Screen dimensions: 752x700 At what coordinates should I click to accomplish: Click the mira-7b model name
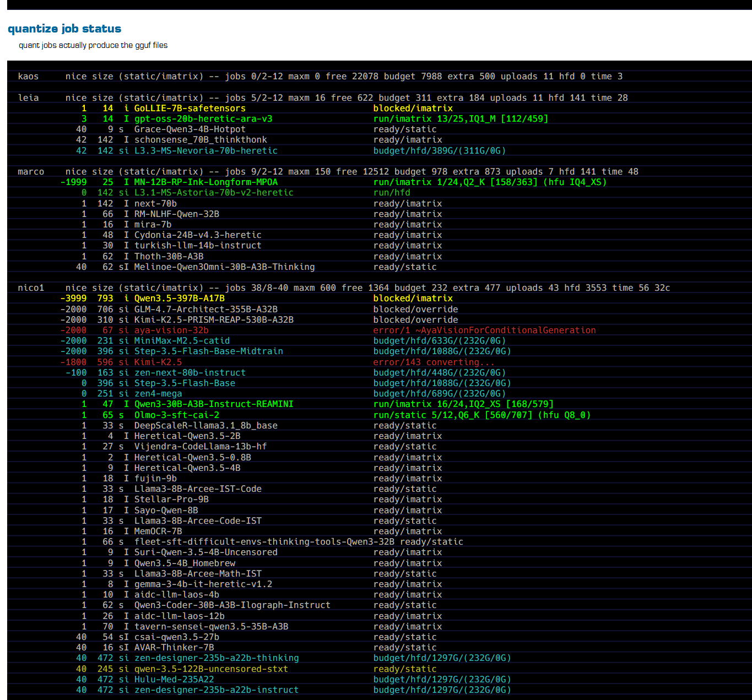tap(153, 225)
